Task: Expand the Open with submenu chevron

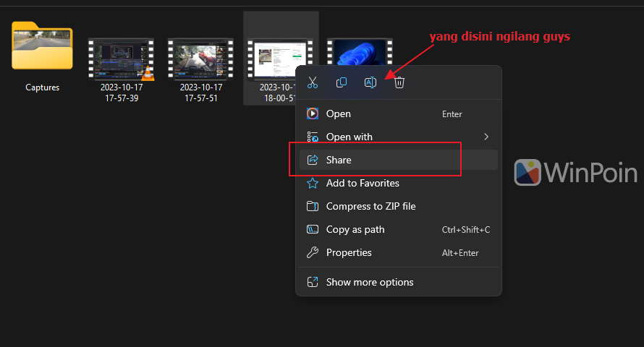Action: 486,137
